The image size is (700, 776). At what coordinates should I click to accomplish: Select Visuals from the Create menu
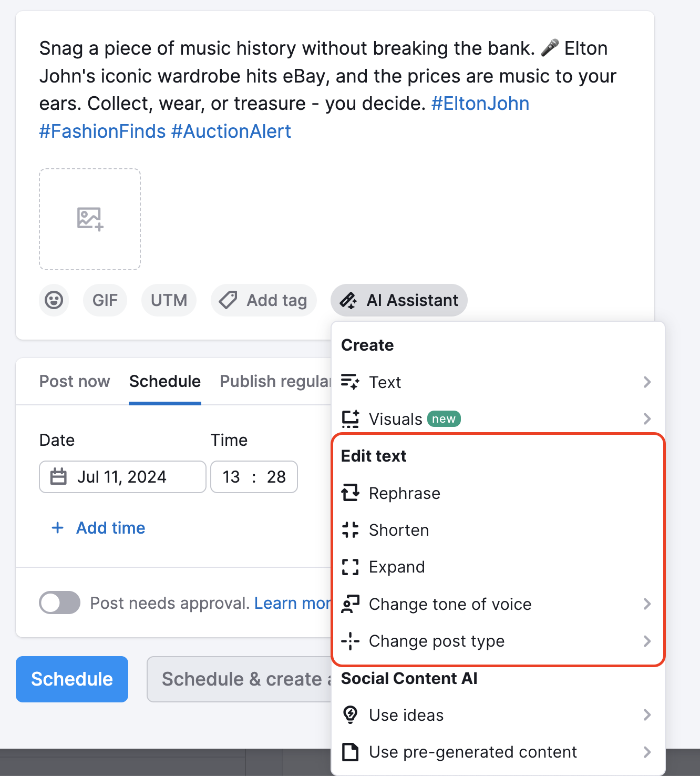396,419
